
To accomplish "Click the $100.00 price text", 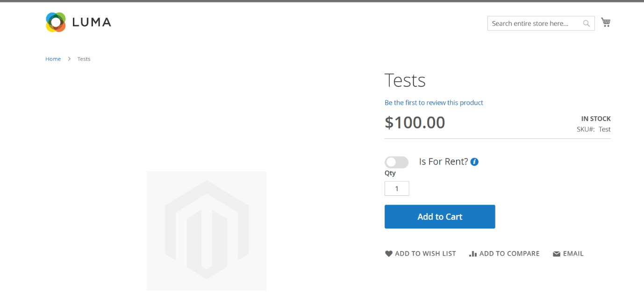I will (x=415, y=122).
